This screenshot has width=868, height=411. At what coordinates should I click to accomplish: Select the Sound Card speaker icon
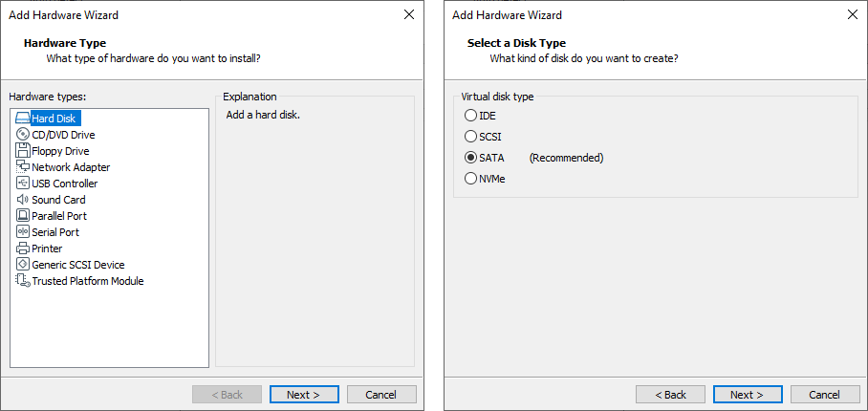23,200
